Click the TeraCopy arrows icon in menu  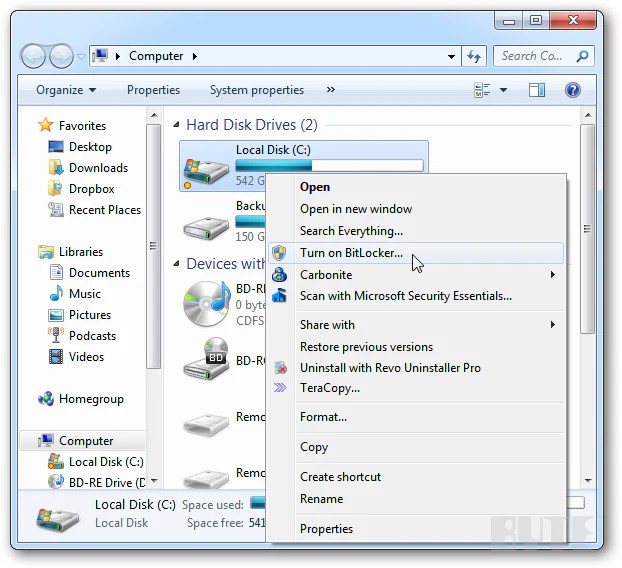point(280,388)
